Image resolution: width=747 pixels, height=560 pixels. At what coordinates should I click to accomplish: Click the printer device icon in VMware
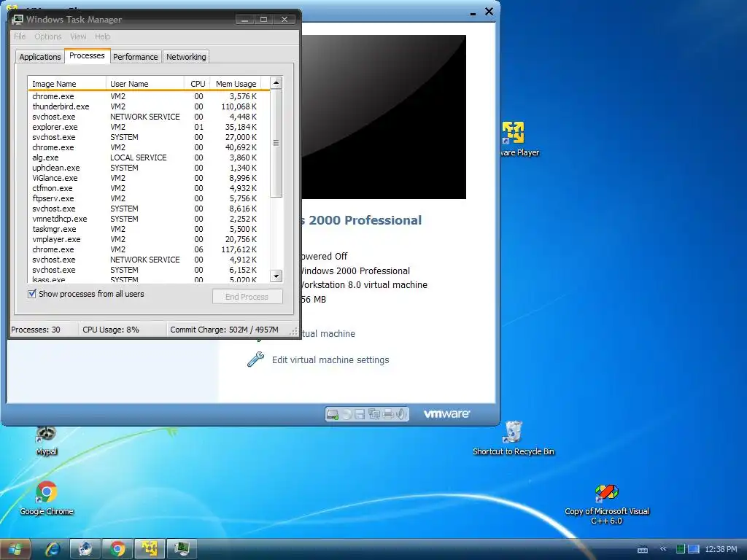coord(388,414)
